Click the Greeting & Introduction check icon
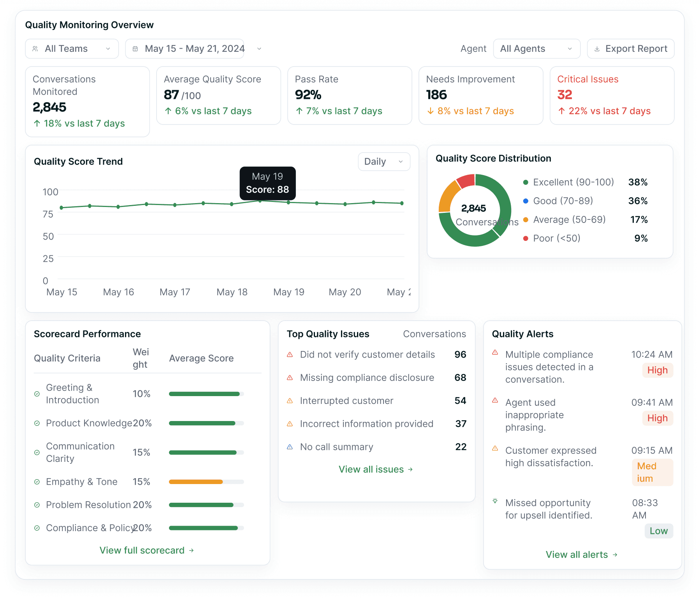 point(37,394)
